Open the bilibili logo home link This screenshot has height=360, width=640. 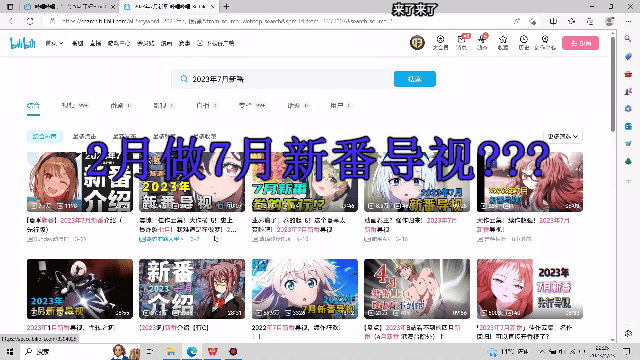click(22, 43)
